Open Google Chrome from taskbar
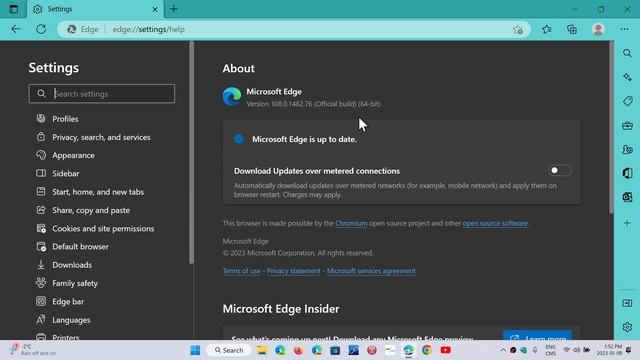Viewport: 640px width, 360px height. coord(427,350)
